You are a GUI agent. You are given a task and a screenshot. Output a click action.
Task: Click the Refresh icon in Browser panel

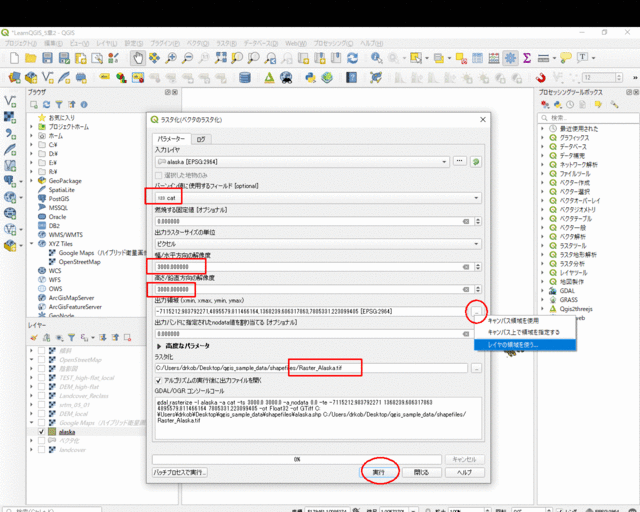pos(47,105)
